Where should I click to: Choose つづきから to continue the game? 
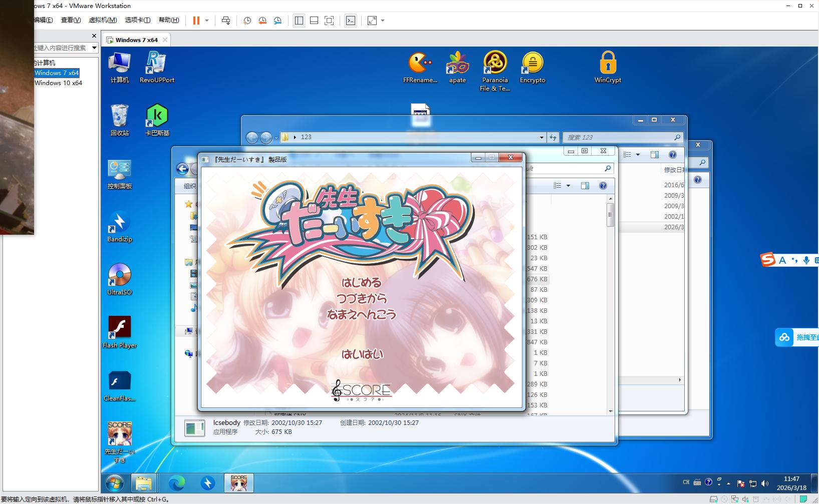(362, 299)
